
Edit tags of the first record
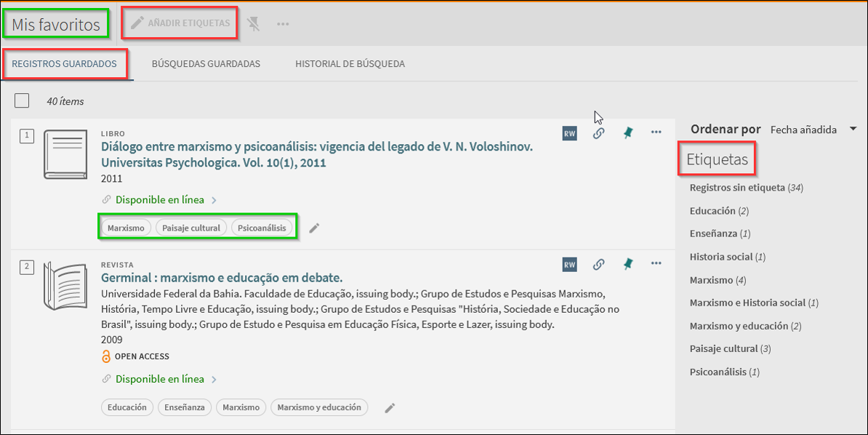point(314,228)
